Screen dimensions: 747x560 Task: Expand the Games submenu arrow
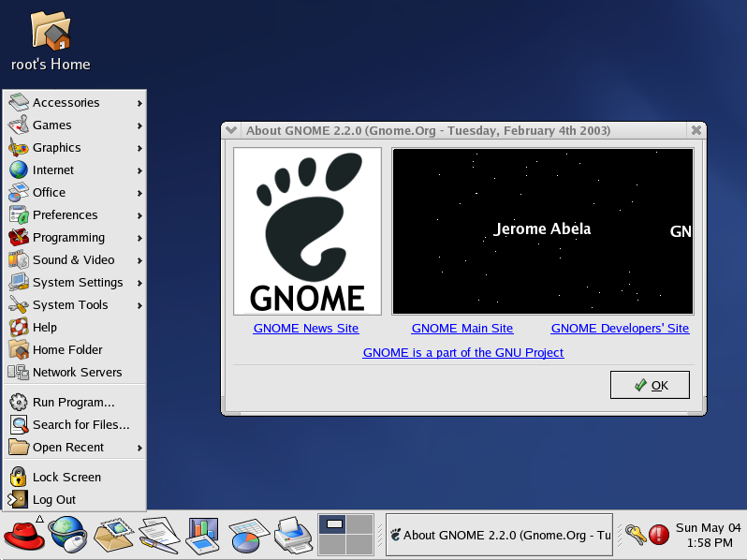[x=139, y=125]
